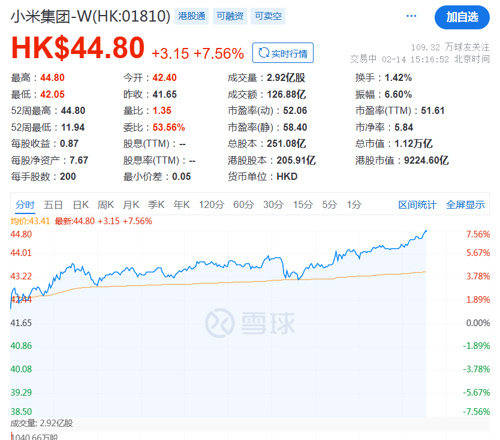Open the 区间统计 link

coord(417,205)
